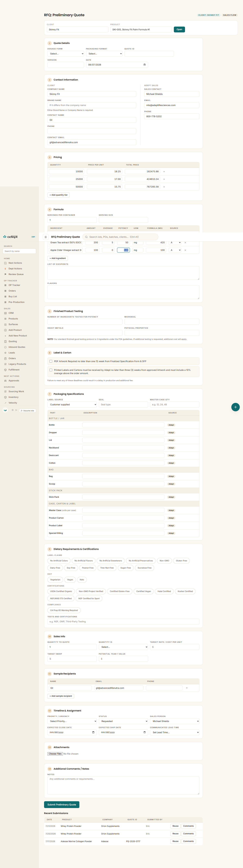Click the Choose Files attachment button
Viewport: 243px width, 868px height.
(55, 754)
